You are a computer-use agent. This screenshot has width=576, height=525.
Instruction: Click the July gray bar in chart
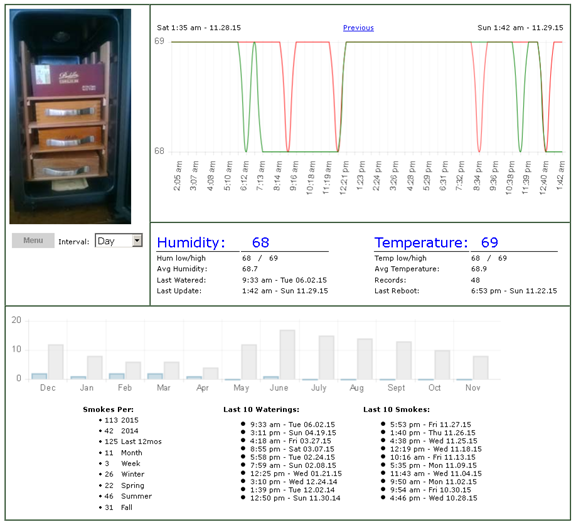(326, 357)
